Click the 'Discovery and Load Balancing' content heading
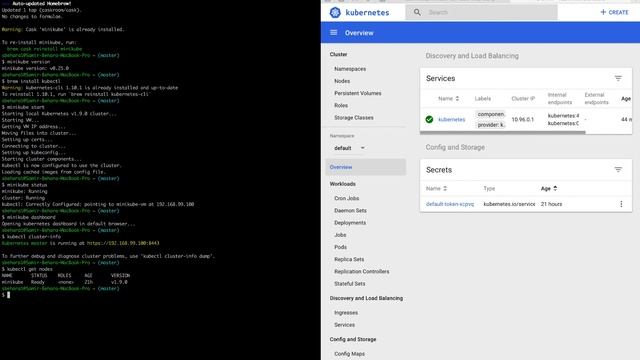640x360 pixels. (472, 56)
